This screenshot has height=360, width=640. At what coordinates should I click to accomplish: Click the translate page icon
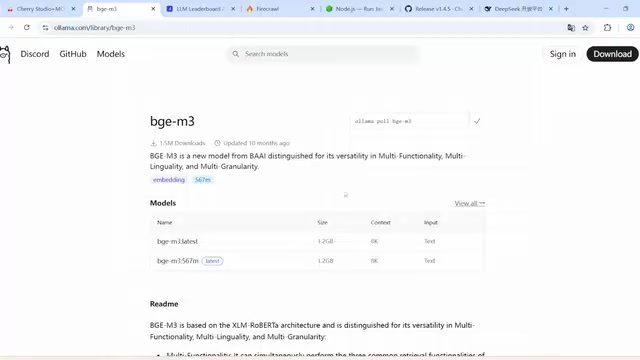(571, 27)
